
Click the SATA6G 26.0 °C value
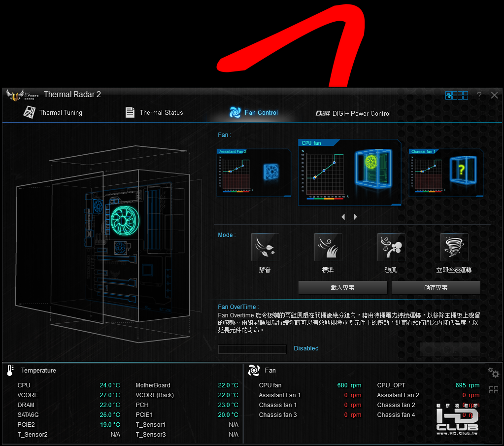click(110, 415)
